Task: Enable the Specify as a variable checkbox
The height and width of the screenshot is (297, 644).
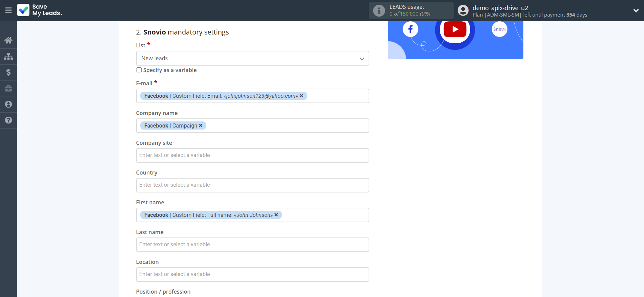Action: (139, 70)
